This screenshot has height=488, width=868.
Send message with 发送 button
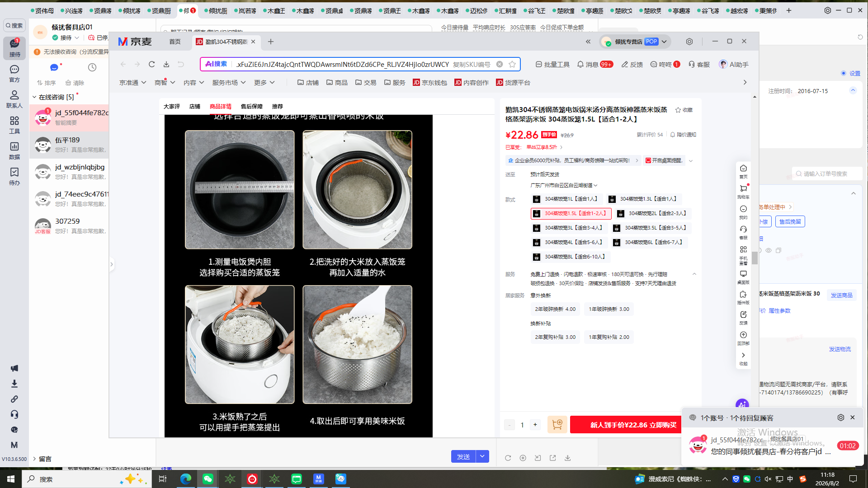tap(463, 456)
